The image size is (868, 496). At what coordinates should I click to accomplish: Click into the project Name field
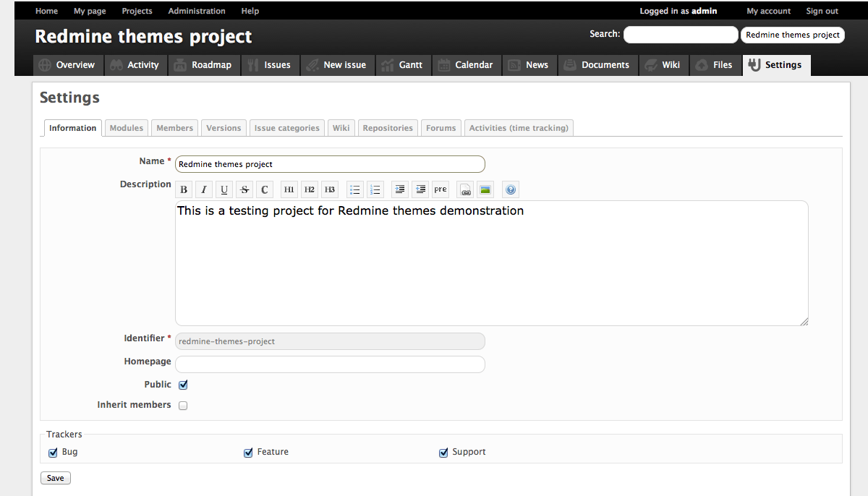[x=330, y=164]
